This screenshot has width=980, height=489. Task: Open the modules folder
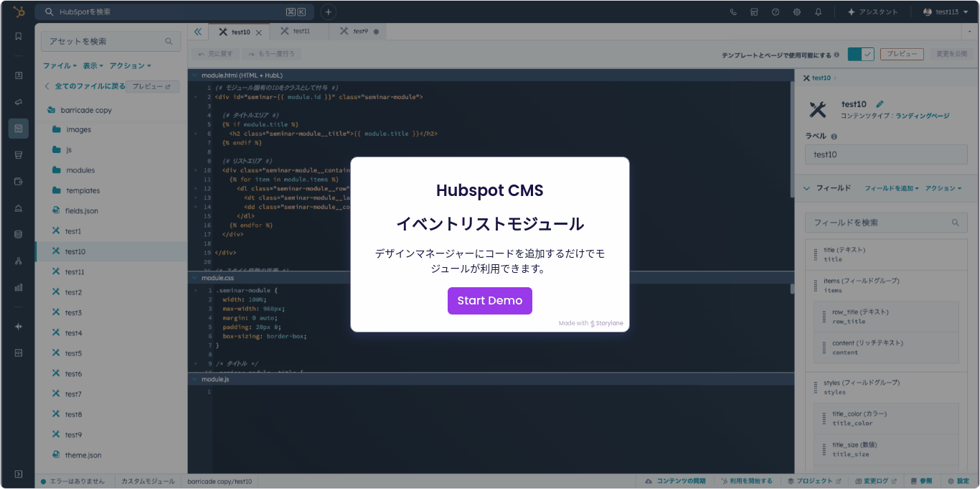pos(74,170)
